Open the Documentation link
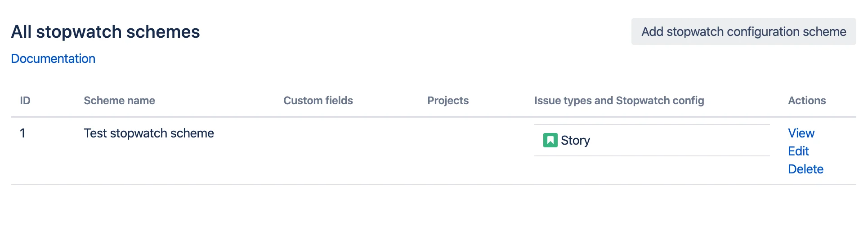 coord(53,59)
